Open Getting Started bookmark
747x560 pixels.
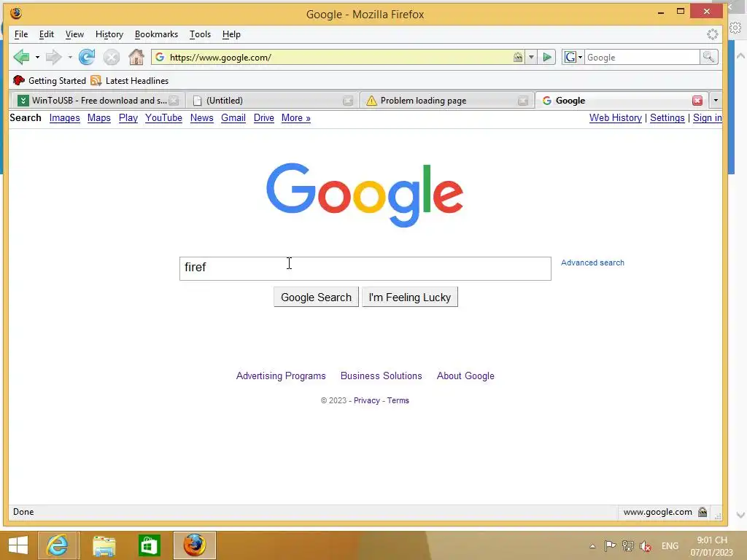(x=50, y=80)
